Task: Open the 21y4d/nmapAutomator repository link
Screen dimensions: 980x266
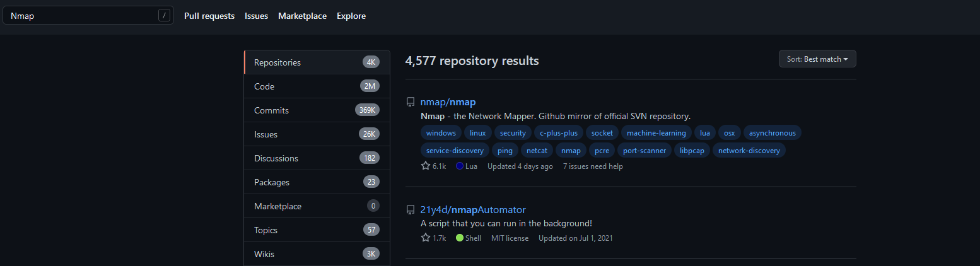Action: tap(473, 210)
